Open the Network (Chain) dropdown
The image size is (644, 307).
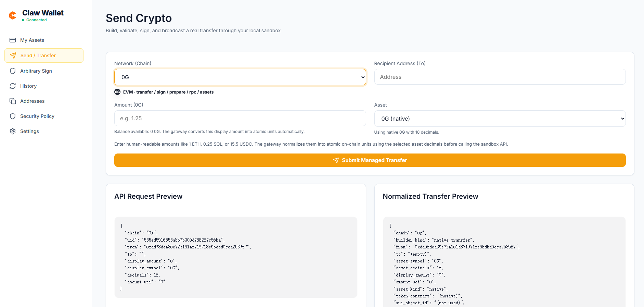(240, 77)
